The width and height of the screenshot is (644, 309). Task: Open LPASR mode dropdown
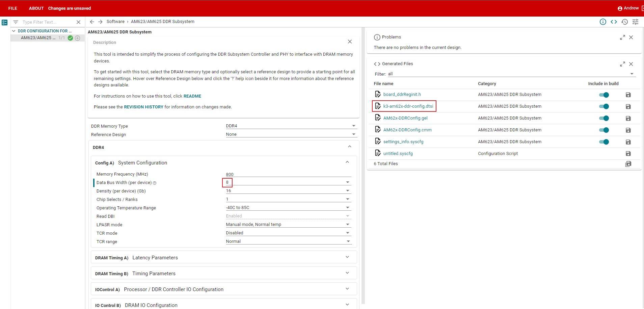[x=289, y=225]
